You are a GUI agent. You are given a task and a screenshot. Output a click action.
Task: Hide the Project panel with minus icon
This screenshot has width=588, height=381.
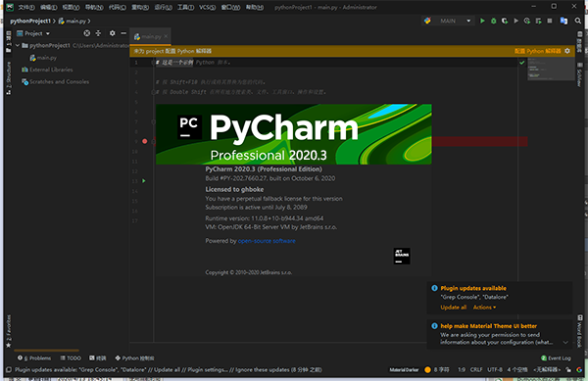point(123,33)
